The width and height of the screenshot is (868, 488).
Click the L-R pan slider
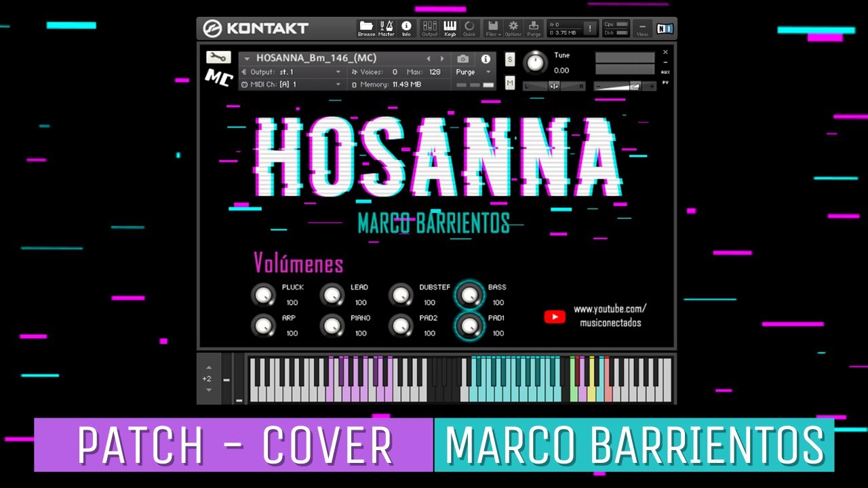coord(554,85)
